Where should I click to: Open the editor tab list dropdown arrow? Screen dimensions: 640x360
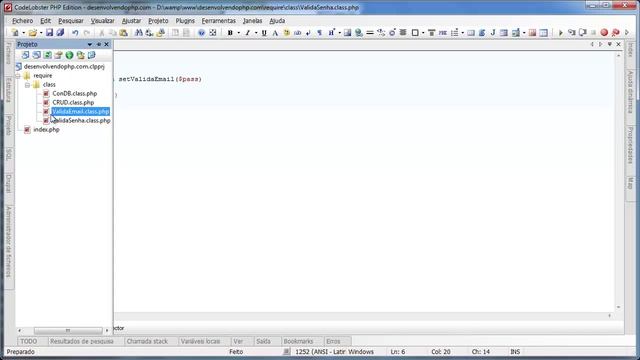(x=610, y=44)
